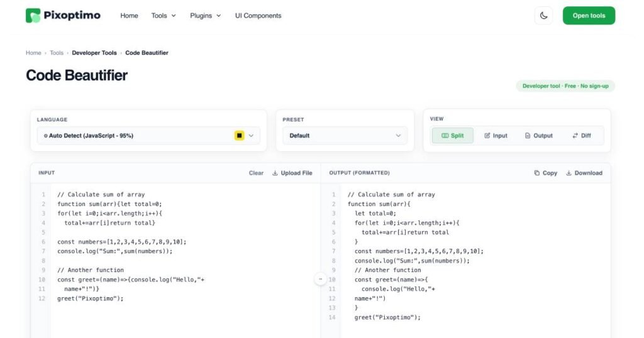Click the Pixoptimo logo
644x338 pixels.
click(63, 16)
